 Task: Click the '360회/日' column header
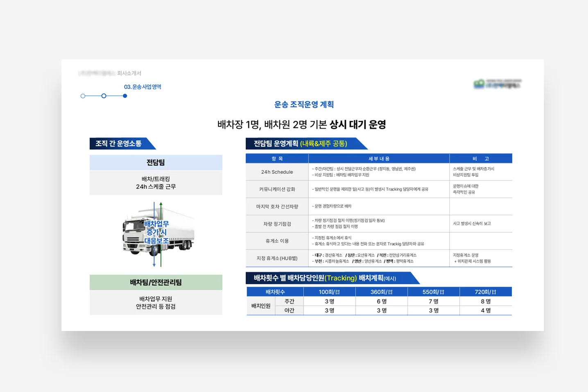(x=382, y=292)
